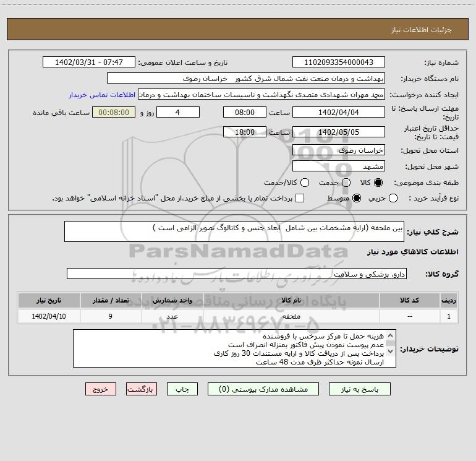Image resolution: width=476 pixels, height=461 pixels.
Task: Click the item code cell showing --
Action: [x=409, y=316]
